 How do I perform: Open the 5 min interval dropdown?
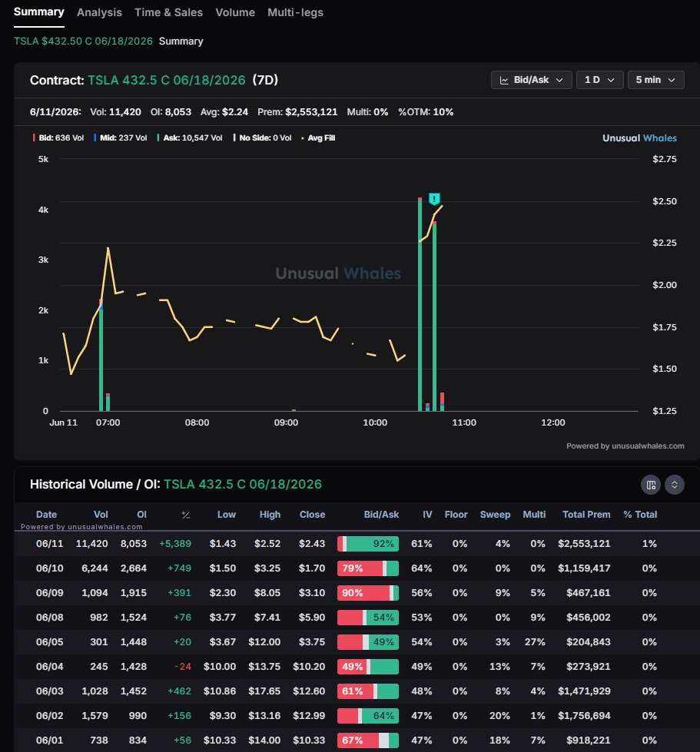[x=656, y=80]
